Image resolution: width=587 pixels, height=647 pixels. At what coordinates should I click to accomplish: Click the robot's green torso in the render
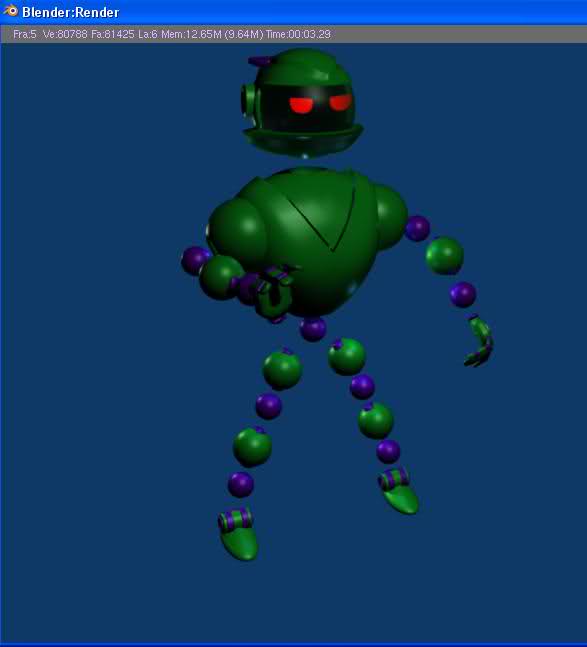coord(307,241)
